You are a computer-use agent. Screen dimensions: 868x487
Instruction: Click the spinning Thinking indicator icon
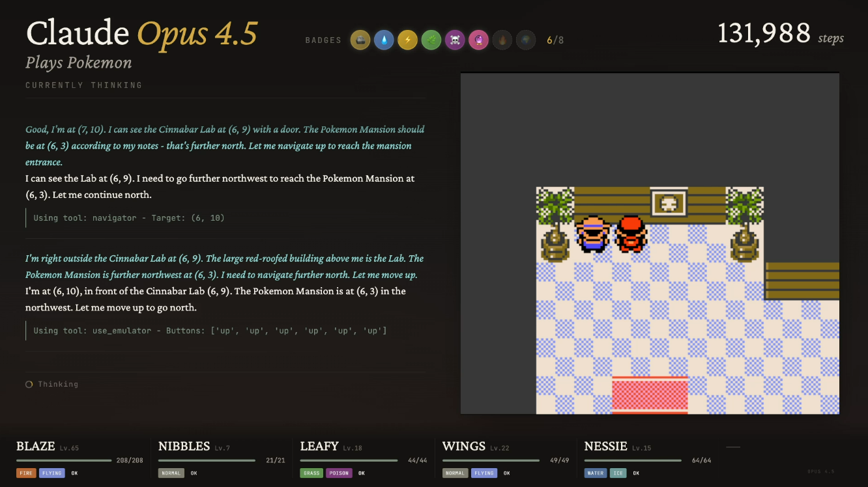tap(29, 384)
